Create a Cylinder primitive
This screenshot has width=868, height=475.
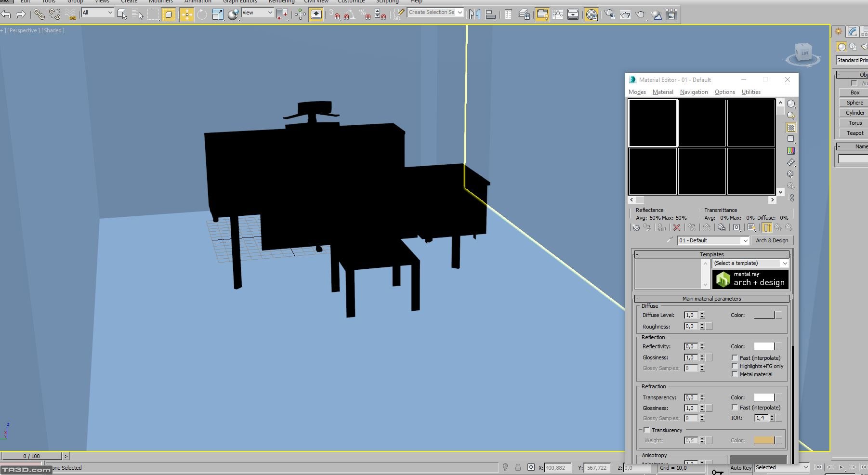tap(855, 113)
